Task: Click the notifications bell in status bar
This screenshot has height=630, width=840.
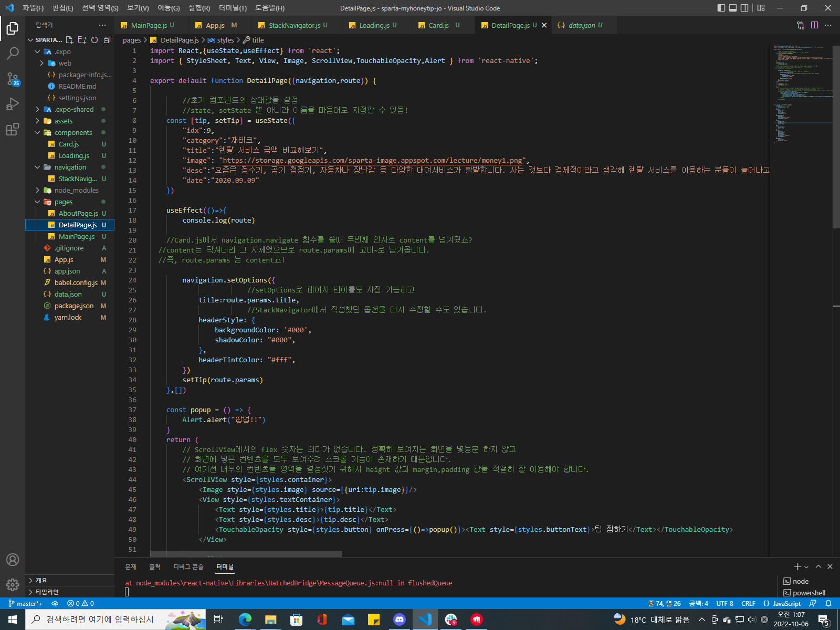Action: click(x=828, y=603)
